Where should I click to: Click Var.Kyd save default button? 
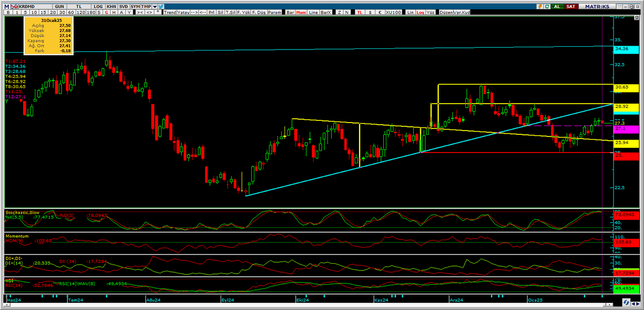pyautogui.click(x=462, y=12)
